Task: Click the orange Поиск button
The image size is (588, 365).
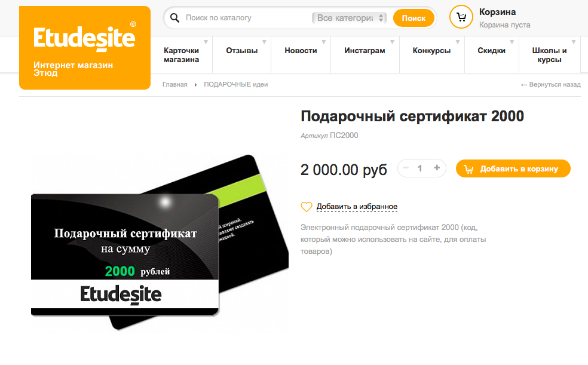Action: [x=414, y=18]
